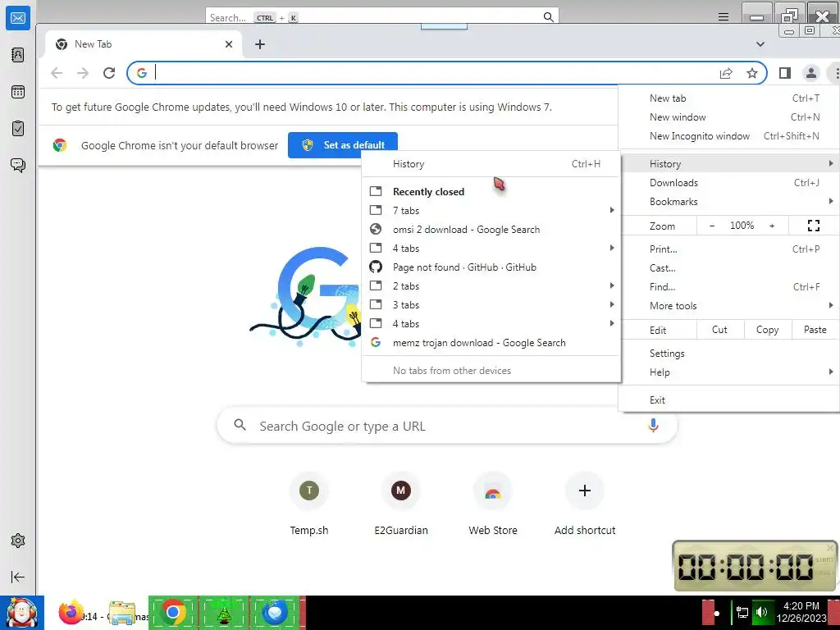This screenshot has height=630, width=840.
Task: Go back with the left arrow icon
Action: click(57, 73)
